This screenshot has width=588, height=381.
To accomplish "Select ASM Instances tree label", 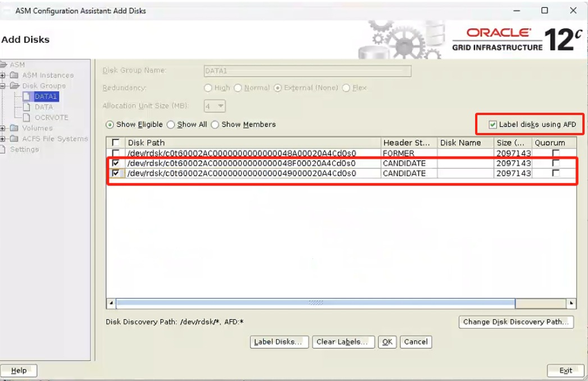I will pyautogui.click(x=48, y=75).
